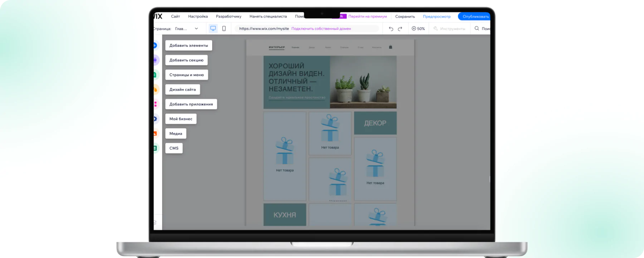Click the Сохранить button

tap(405, 16)
